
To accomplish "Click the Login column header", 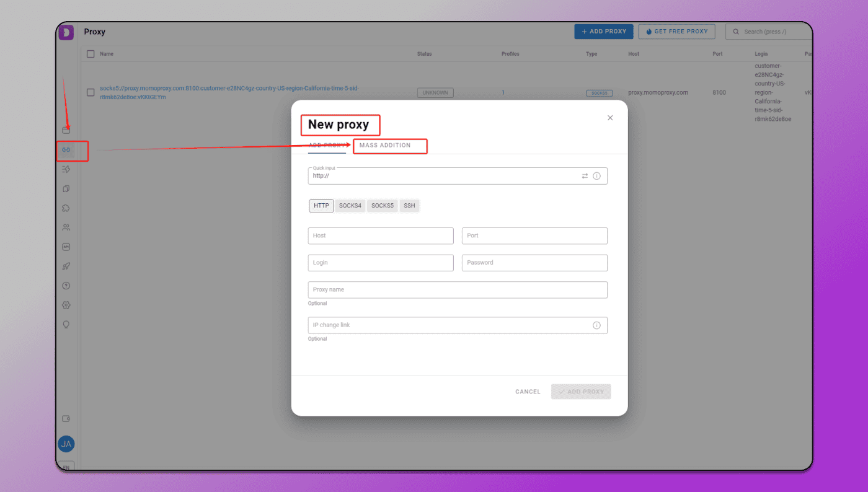I will pyautogui.click(x=761, y=54).
